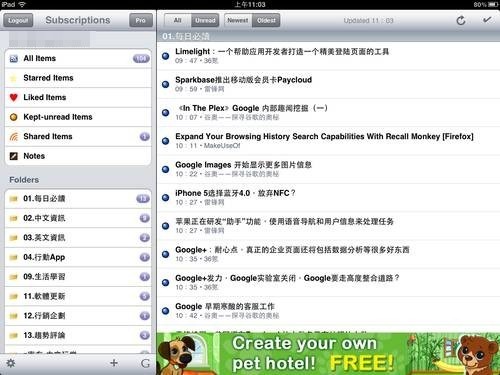
Task: Tap unread dot of Recall Monkey article
Action: click(x=165, y=141)
